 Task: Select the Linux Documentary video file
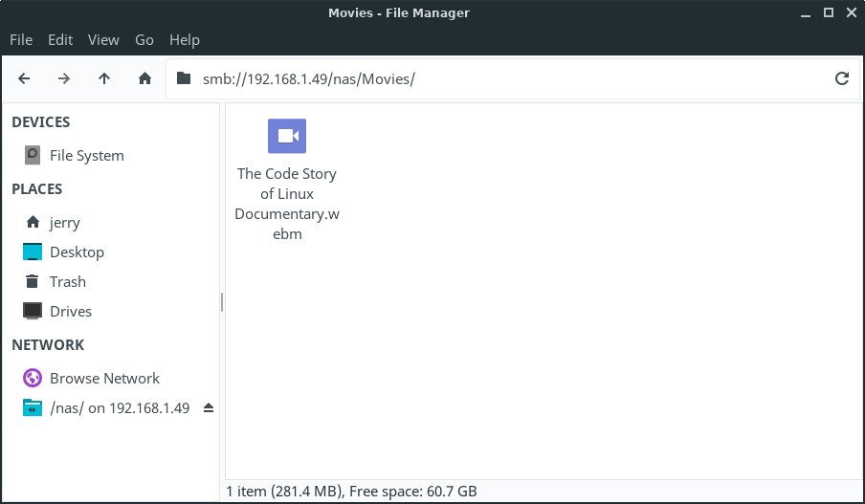tap(287, 137)
